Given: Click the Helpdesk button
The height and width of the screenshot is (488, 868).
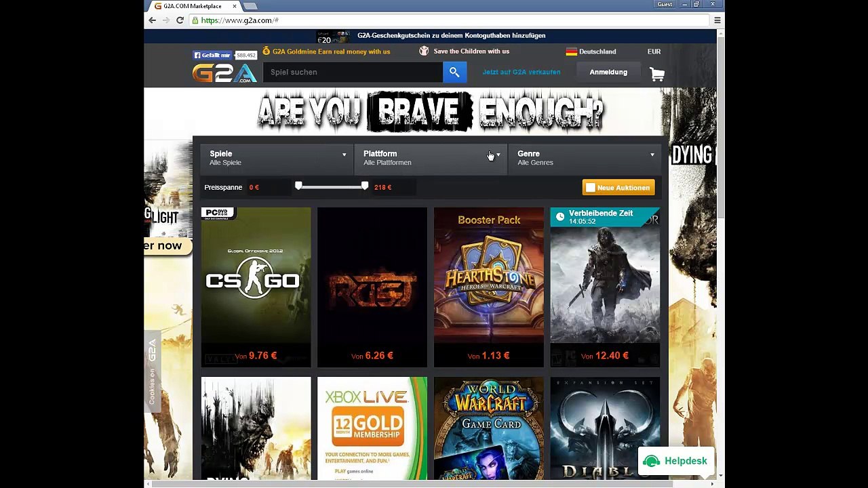Looking at the screenshot, I should pos(677,461).
